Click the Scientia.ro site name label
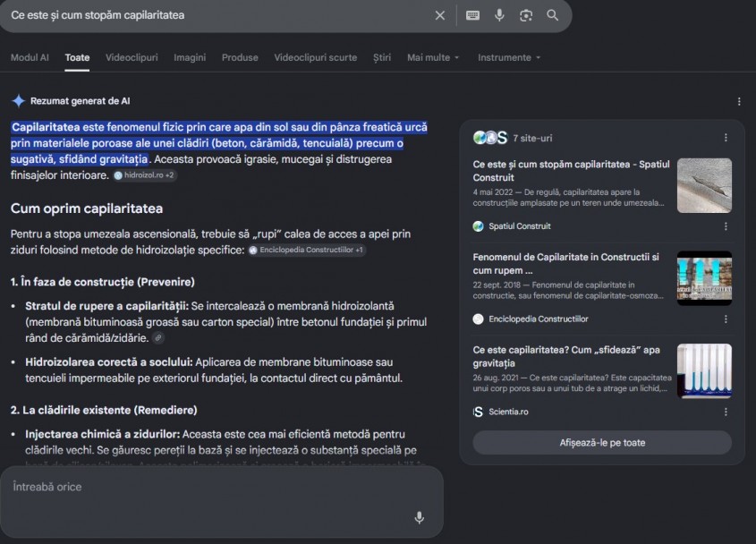The width and height of the screenshot is (756, 544). [x=509, y=412]
